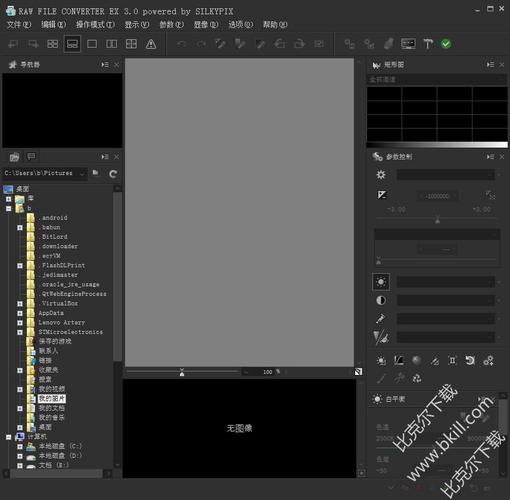Open the contrast preset dropdown
510x500 pixels.
pyautogui.click(x=446, y=300)
